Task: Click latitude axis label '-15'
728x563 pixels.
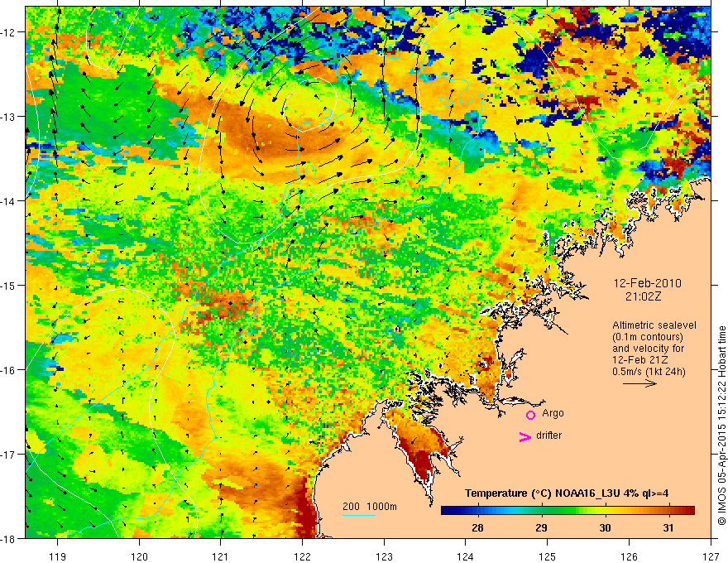Action: [x=8, y=286]
